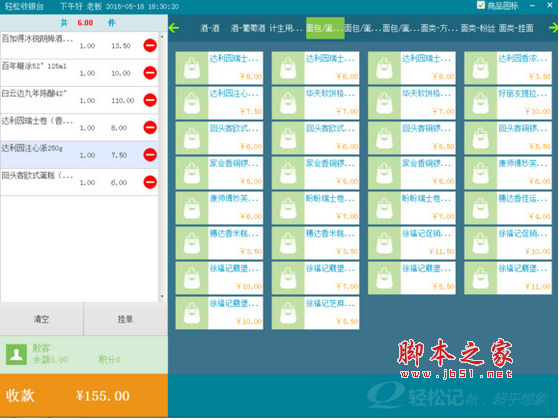Screen dimensions: 559x420
Task: Select cart row 达利园瑞士卷
Action: pos(79,128)
